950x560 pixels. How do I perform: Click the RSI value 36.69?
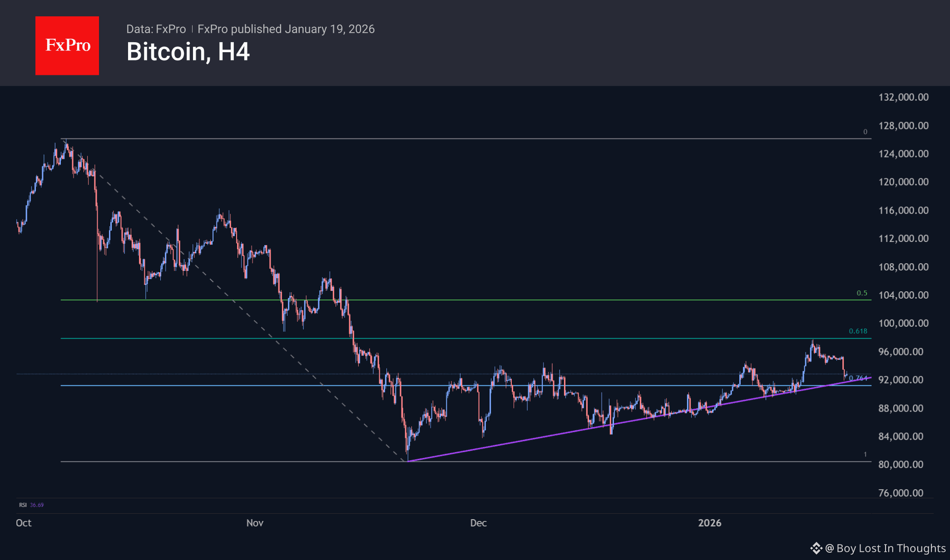point(37,505)
